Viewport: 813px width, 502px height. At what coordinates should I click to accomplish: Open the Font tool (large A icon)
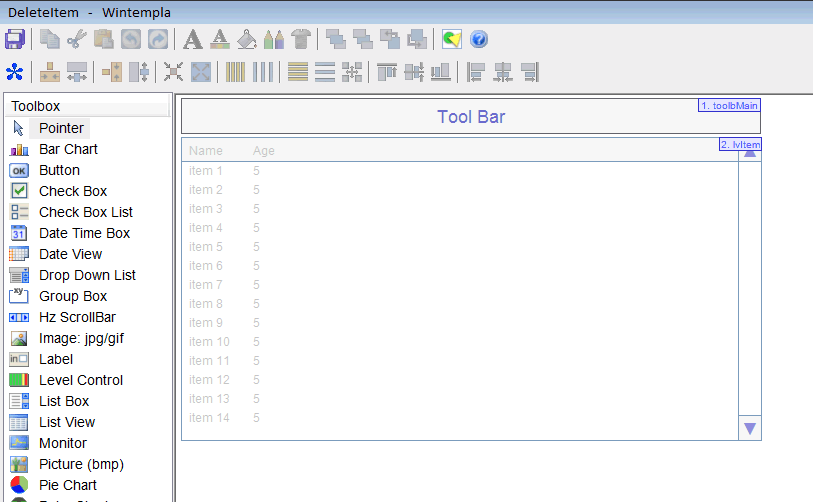coord(193,39)
